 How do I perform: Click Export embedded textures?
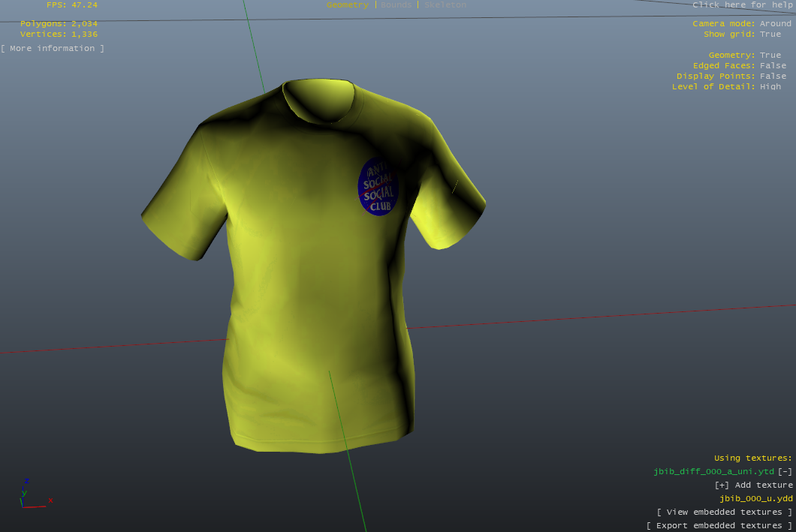point(719,525)
